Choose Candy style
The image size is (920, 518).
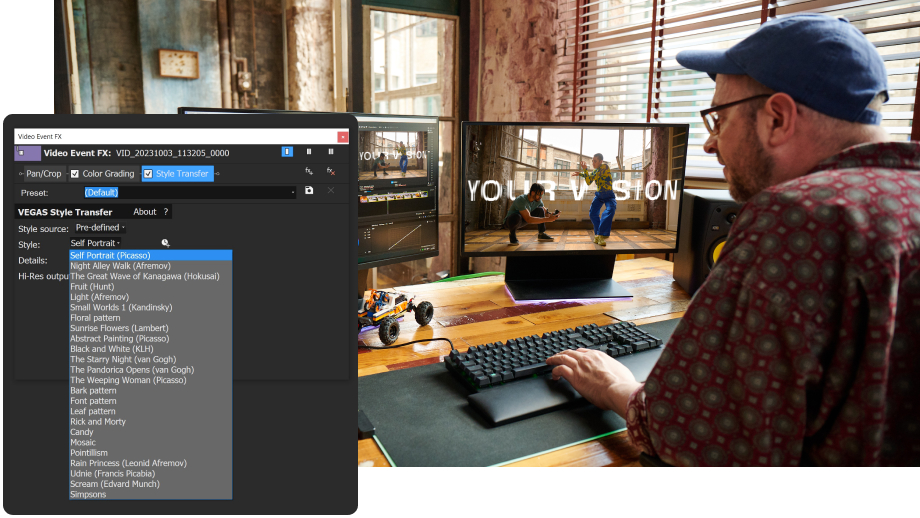click(151, 432)
